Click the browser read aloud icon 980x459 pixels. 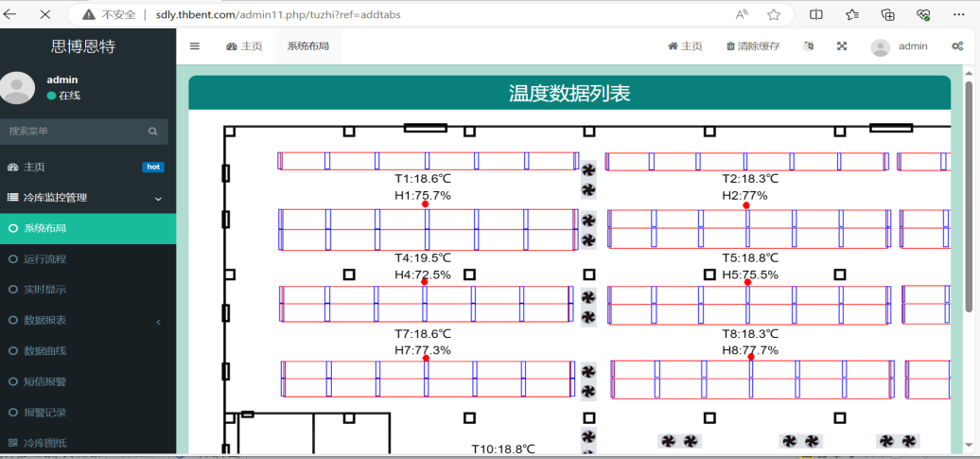click(x=742, y=14)
